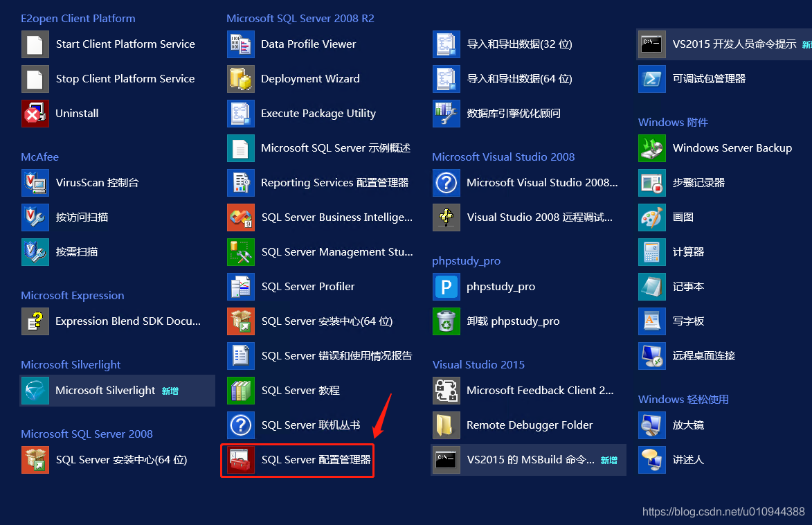Screen dimensions: 812x525
Task: Select the phpstudy_pro group heading
Action: pyautogui.click(x=466, y=260)
